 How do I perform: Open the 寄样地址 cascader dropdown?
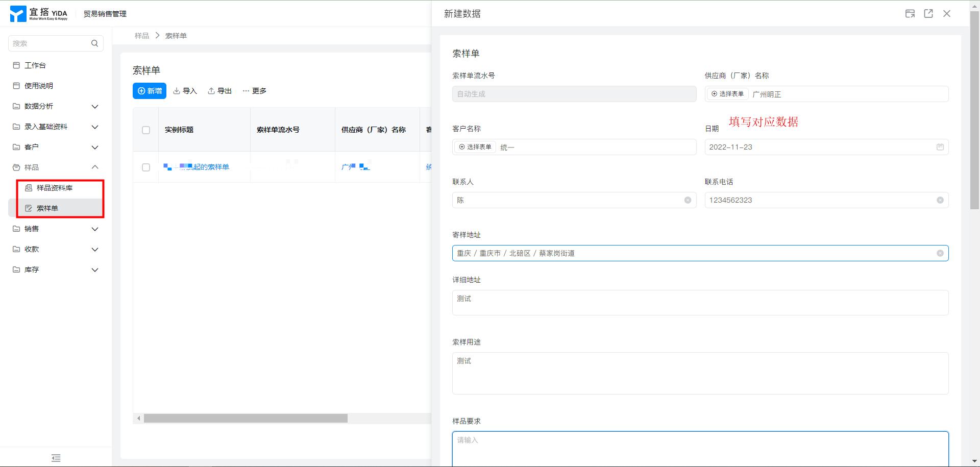[x=700, y=253]
